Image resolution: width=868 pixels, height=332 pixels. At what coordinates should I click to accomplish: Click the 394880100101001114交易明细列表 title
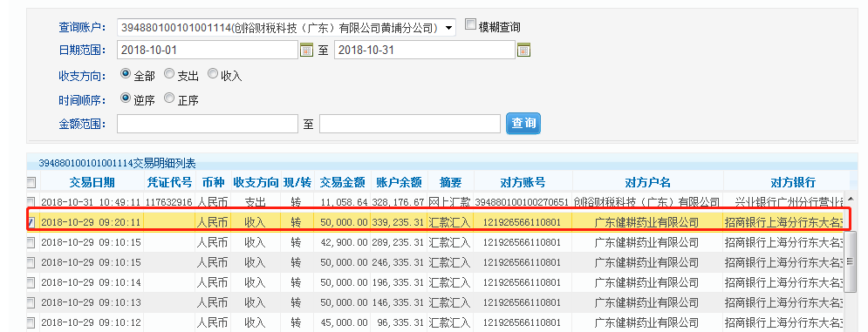[118, 163]
